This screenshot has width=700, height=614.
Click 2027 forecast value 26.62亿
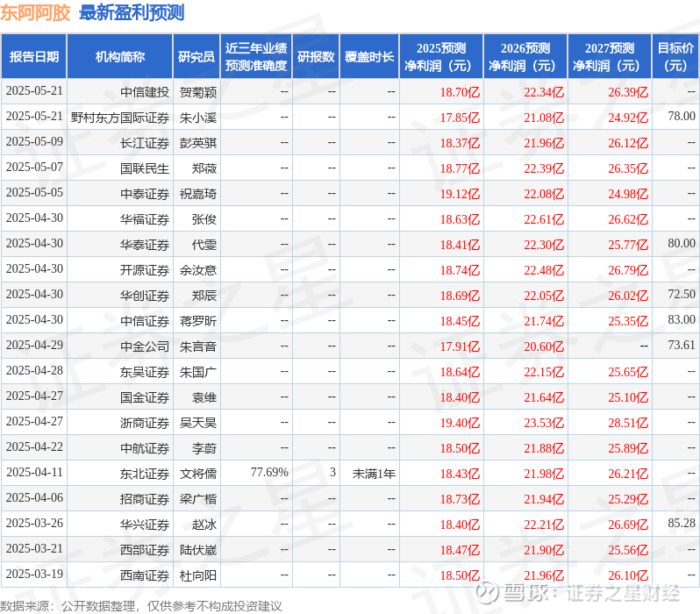pyautogui.click(x=628, y=219)
